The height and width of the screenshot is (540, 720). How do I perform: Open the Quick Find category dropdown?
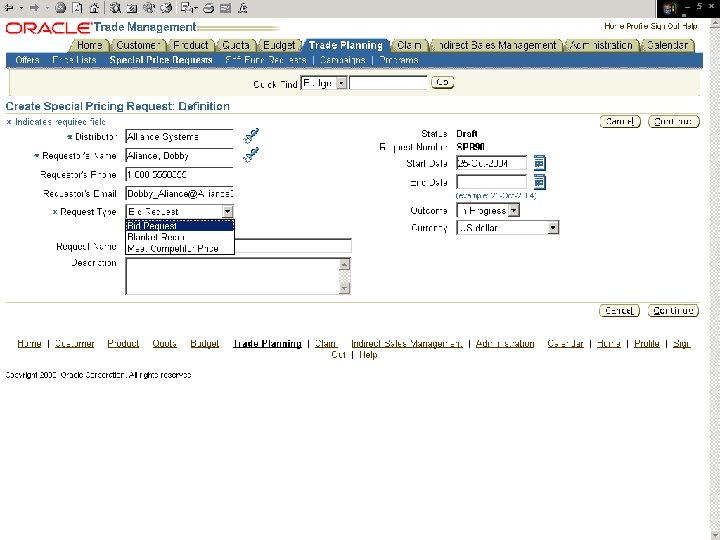[x=324, y=83]
